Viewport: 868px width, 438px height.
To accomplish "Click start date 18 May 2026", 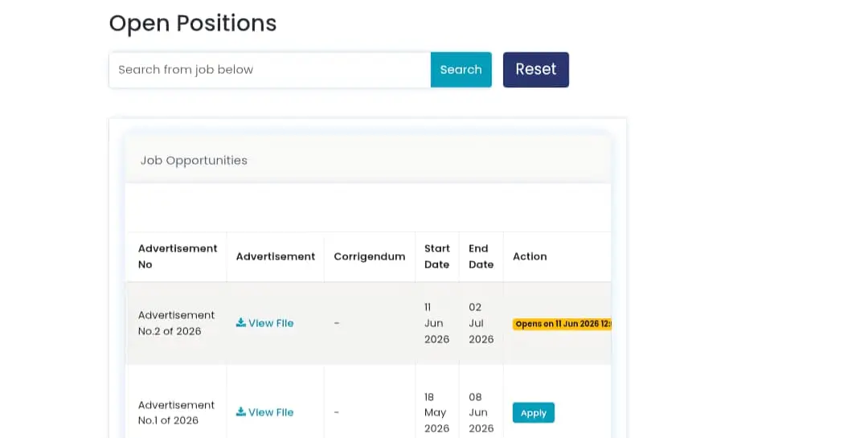I will pos(436,412).
